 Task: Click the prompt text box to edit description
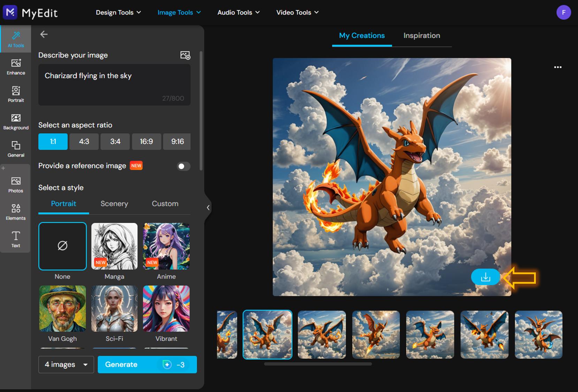tap(114, 84)
